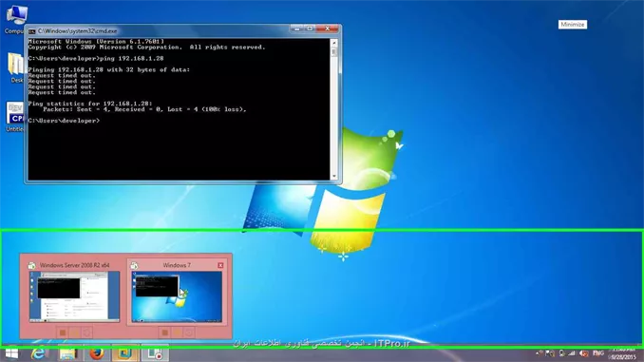Open the Action Center flag tray icon
The image size is (644, 362).
tap(550, 353)
